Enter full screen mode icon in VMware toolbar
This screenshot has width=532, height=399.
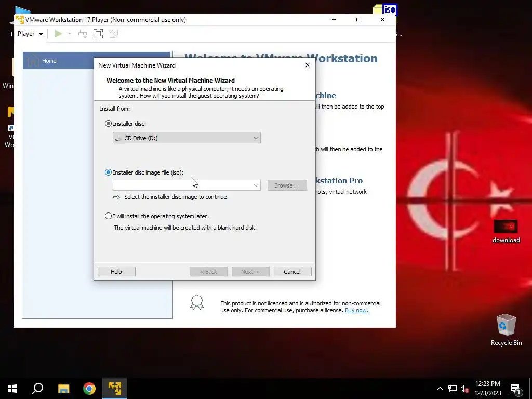click(98, 34)
